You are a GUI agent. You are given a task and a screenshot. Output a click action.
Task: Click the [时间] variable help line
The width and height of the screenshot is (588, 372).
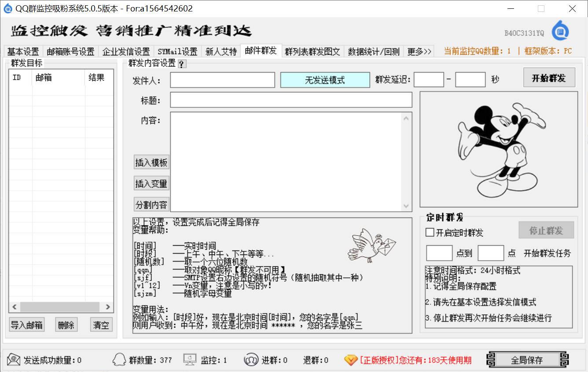tap(174, 246)
